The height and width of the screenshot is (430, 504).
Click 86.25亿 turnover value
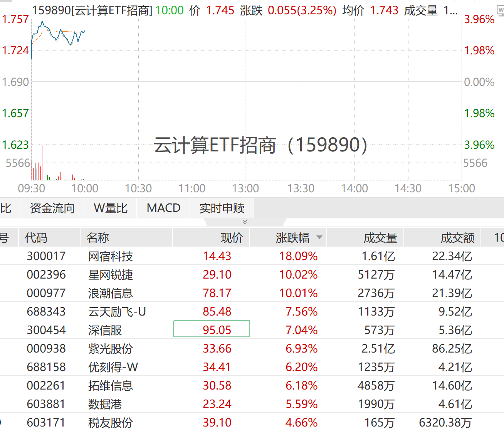[x=452, y=349]
